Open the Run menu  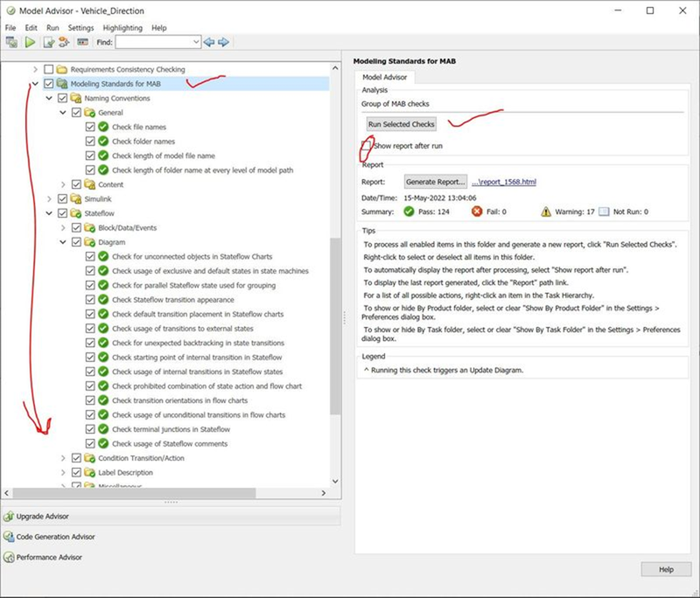coord(52,28)
